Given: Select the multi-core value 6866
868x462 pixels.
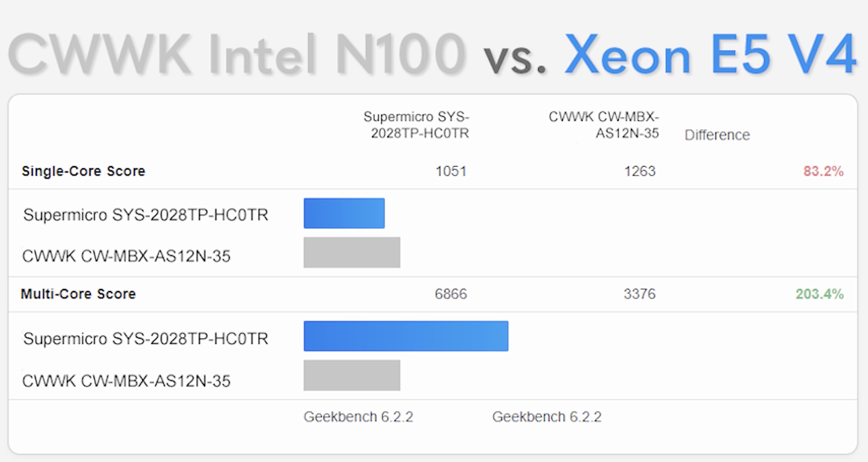Looking at the screenshot, I should click(451, 294).
